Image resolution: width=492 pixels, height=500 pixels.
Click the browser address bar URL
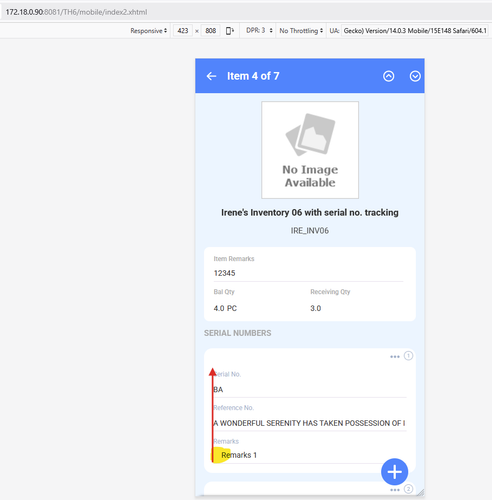[76, 12]
